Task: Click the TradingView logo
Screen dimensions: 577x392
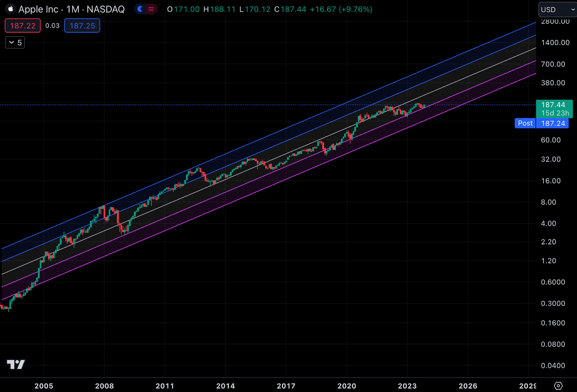Action: (x=16, y=365)
